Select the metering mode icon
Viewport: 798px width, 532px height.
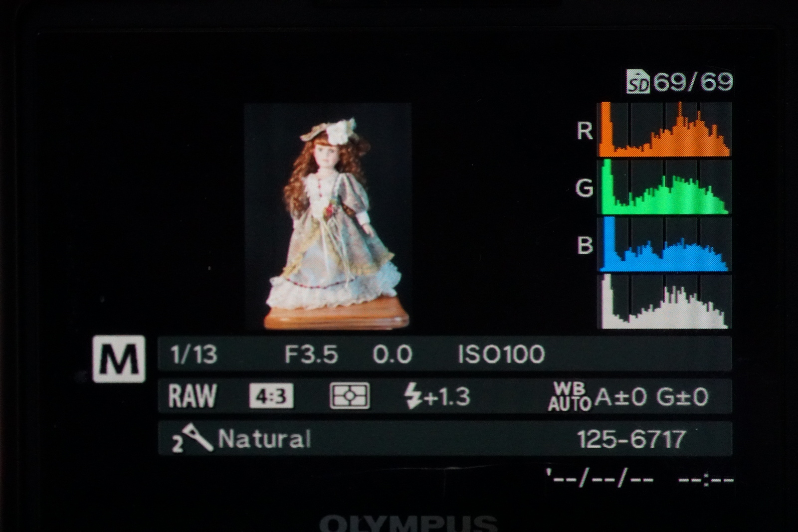coord(350,396)
